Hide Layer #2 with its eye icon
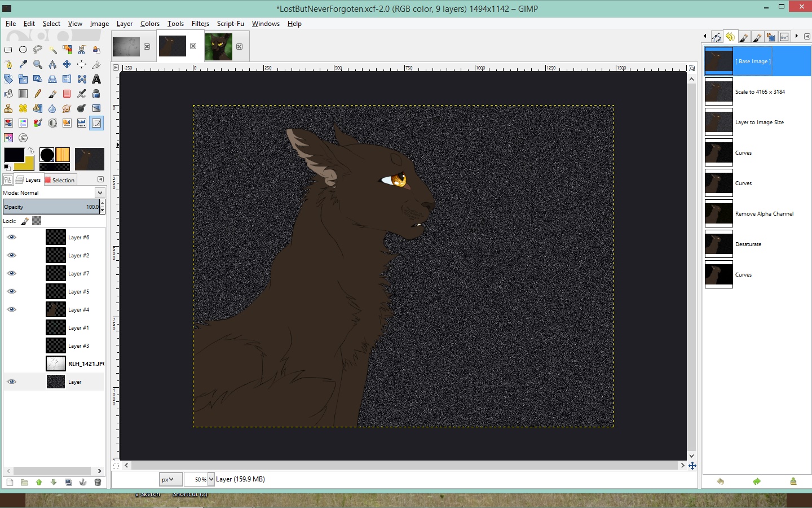 11,255
